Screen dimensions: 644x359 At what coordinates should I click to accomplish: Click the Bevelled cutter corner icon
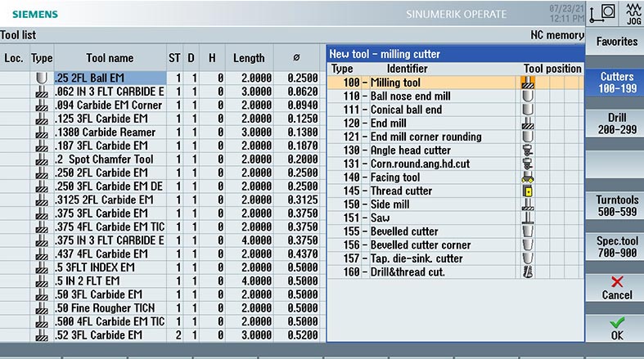(x=528, y=245)
